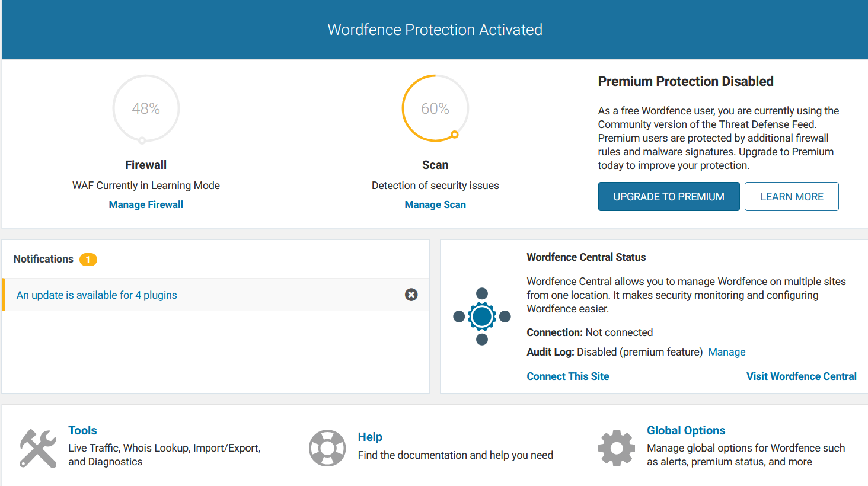Click the Notifications count badge
This screenshot has width=868, height=486.
tap(88, 260)
